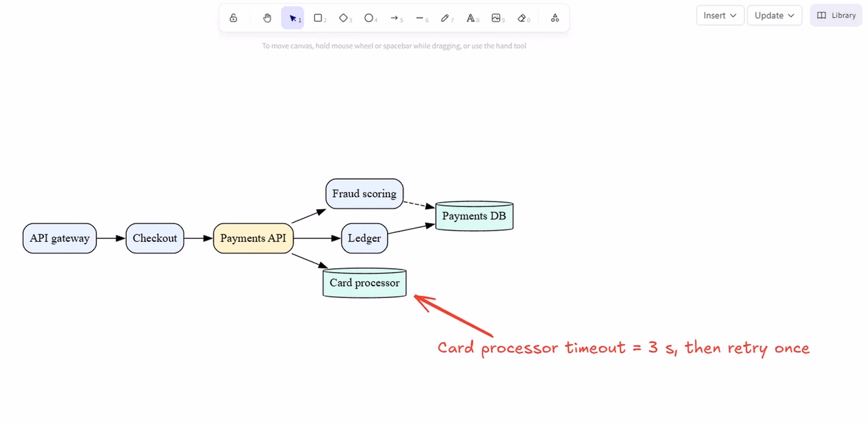Select the Ledger node
868x425 pixels.
(x=364, y=238)
